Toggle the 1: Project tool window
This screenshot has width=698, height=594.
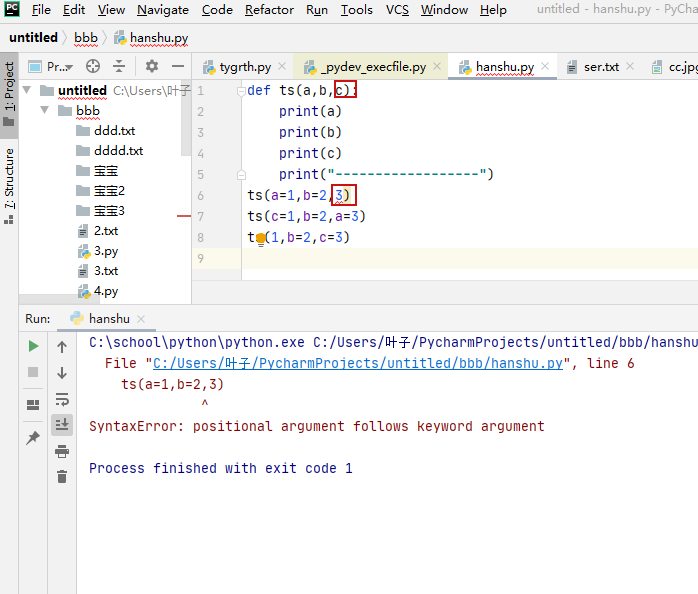[9, 94]
